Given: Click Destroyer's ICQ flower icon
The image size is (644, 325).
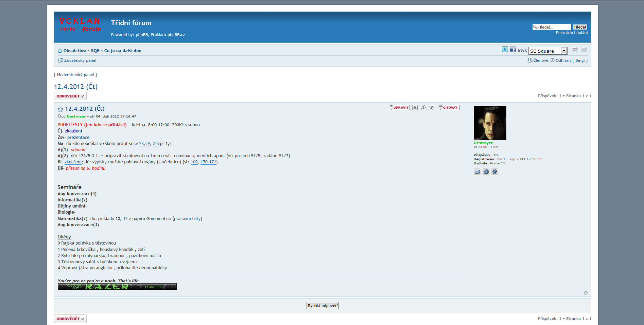Looking at the screenshot, I should pos(495,172).
